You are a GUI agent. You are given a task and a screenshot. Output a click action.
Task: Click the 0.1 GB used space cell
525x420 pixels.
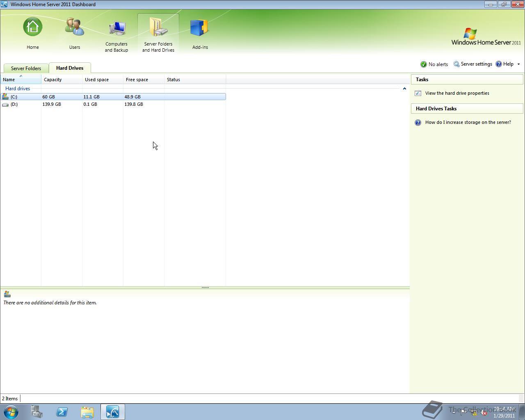pos(90,104)
